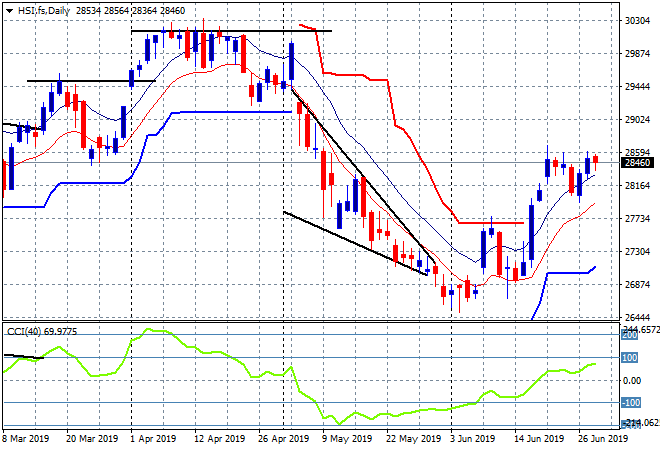Select the lower black falling wedge trendline
The image size is (660, 450).
point(355,243)
